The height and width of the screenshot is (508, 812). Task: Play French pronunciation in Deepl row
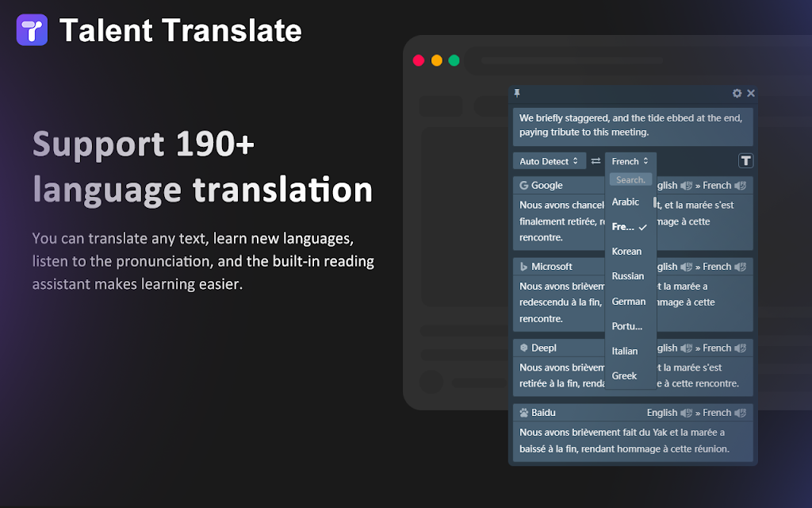(741, 348)
